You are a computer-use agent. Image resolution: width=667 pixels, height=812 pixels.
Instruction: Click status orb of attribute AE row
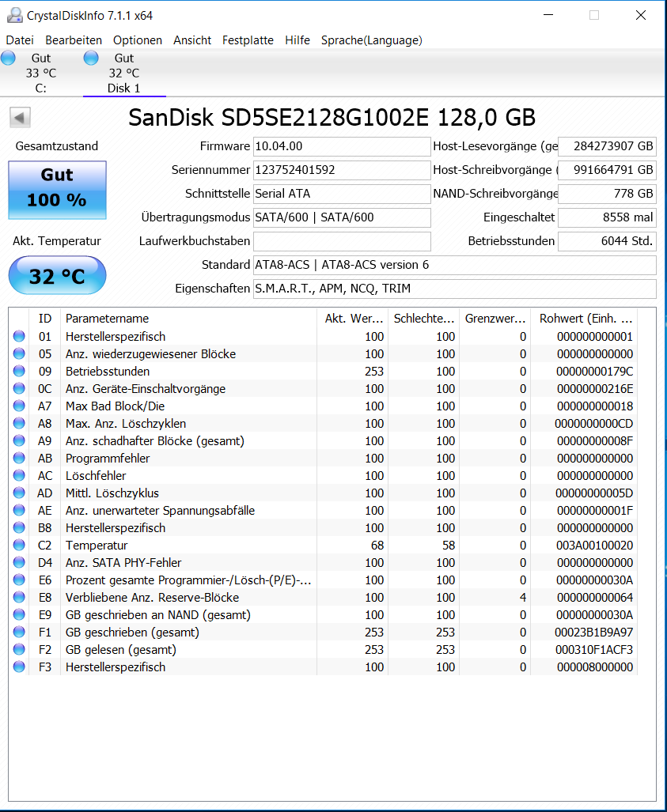[19, 511]
